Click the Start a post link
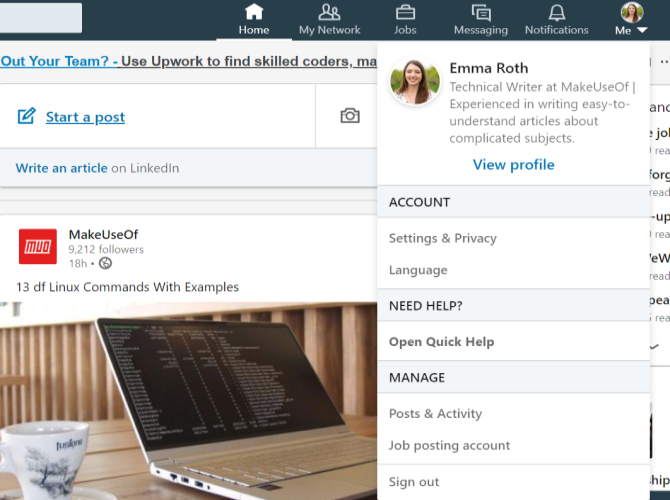 point(85,117)
